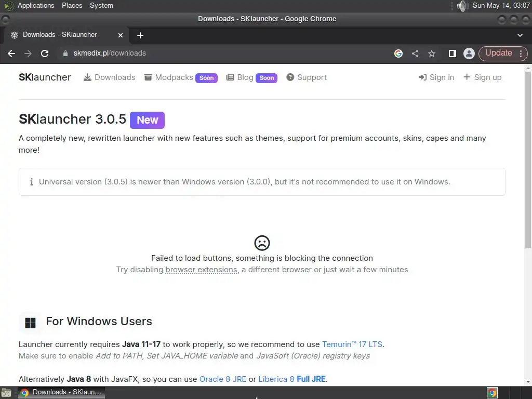Click the plus icon beside Sign up

click(467, 77)
